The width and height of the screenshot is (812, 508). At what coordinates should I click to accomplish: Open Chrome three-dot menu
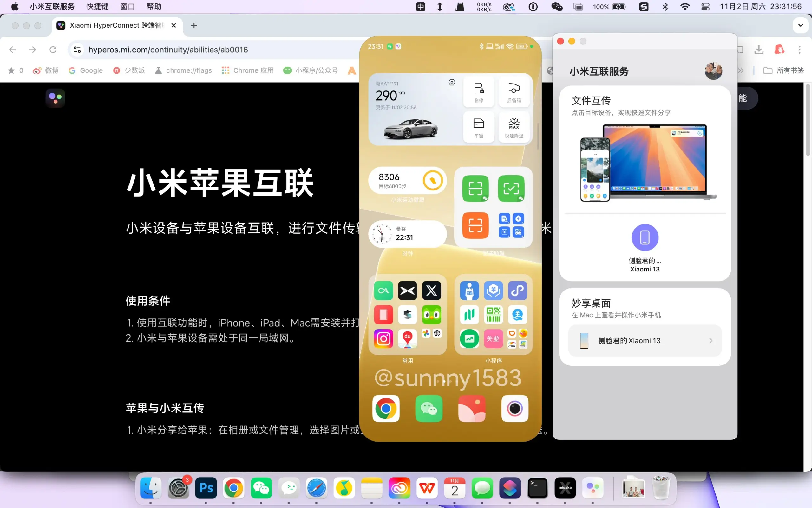(x=800, y=50)
